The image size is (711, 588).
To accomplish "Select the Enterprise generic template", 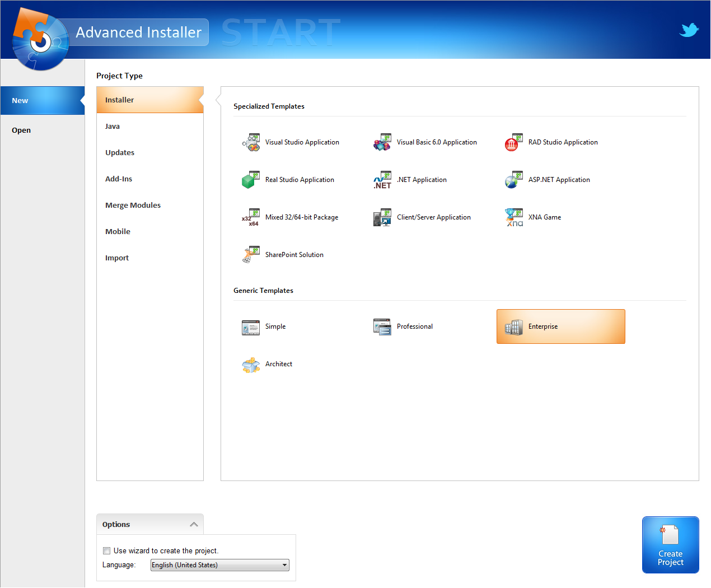I will click(560, 327).
